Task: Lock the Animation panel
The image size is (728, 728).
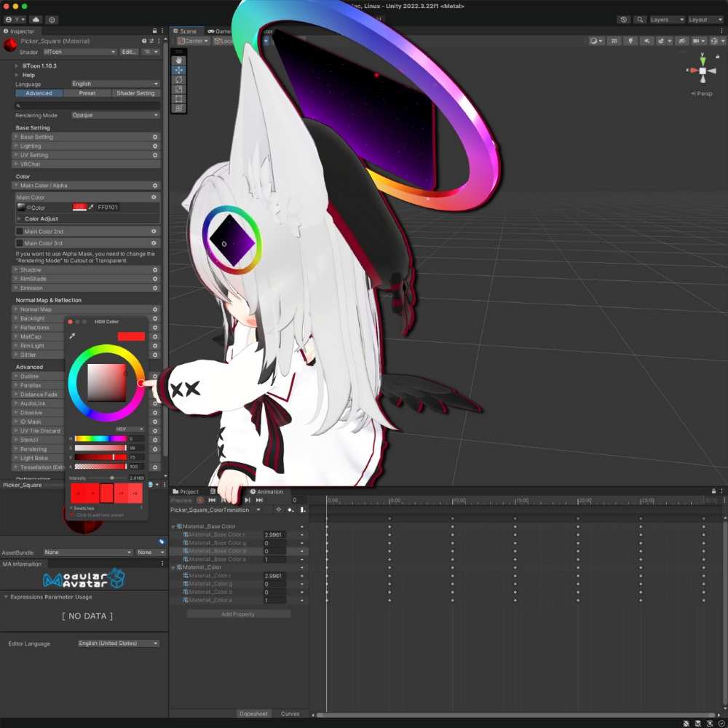Action: click(x=713, y=491)
